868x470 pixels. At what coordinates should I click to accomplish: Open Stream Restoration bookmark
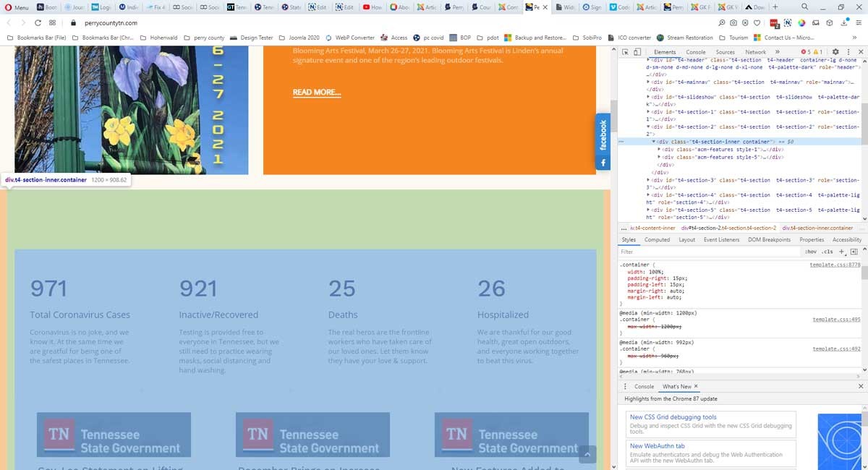684,38
